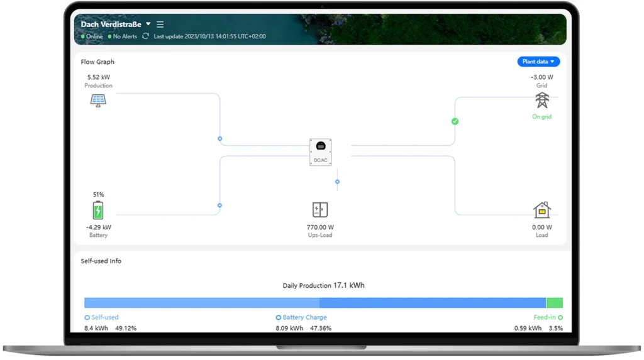Screen dimensions: 644x360
Task: Click the flow node dot on production line
Action: click(219, 139)
